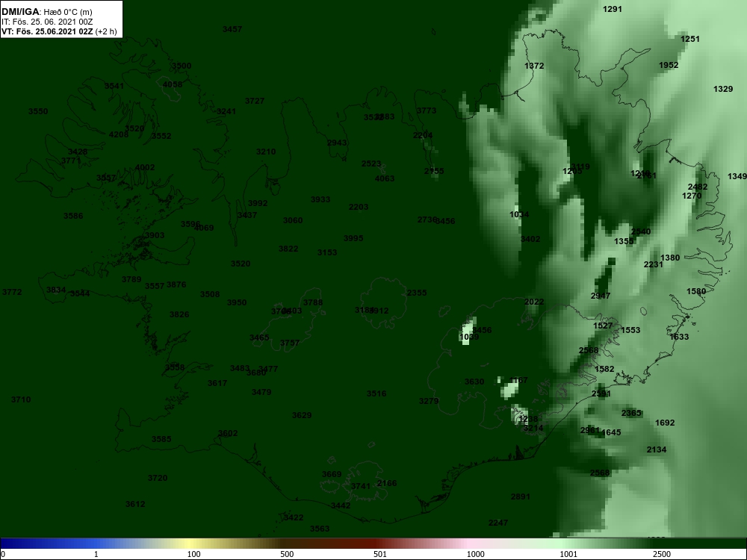This screenshot has height=560, width=747.
Task: Click the 3772 label at the map edge
Action: [x=12, y=293]
